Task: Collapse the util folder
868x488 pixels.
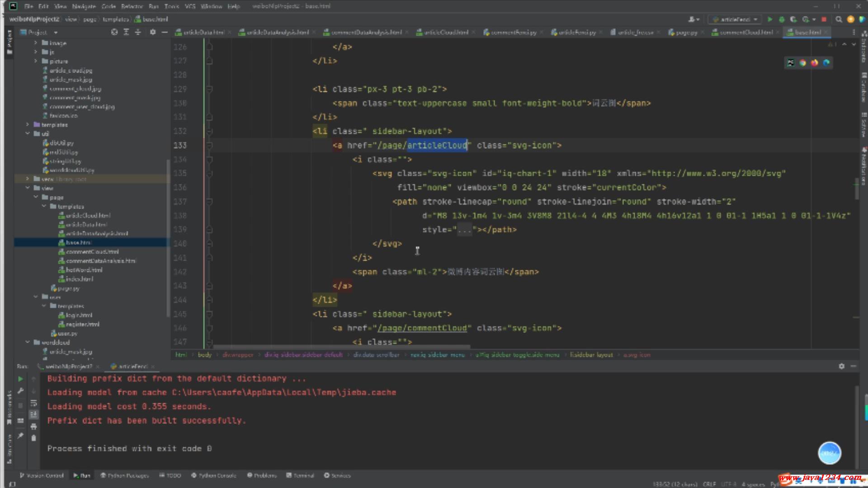Action: pyautogui.click(x=28, y=134)
